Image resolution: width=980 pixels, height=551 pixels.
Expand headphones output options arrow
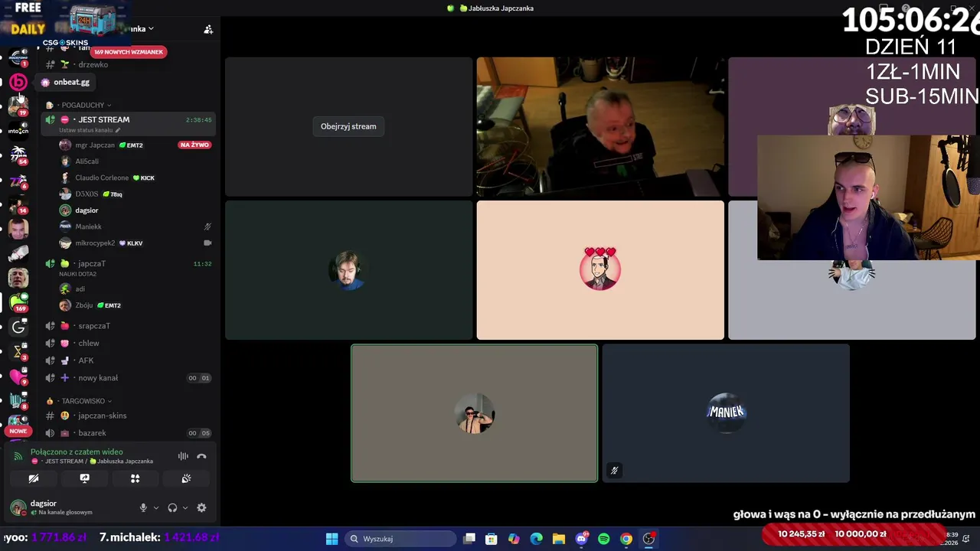tap(185, 507)
